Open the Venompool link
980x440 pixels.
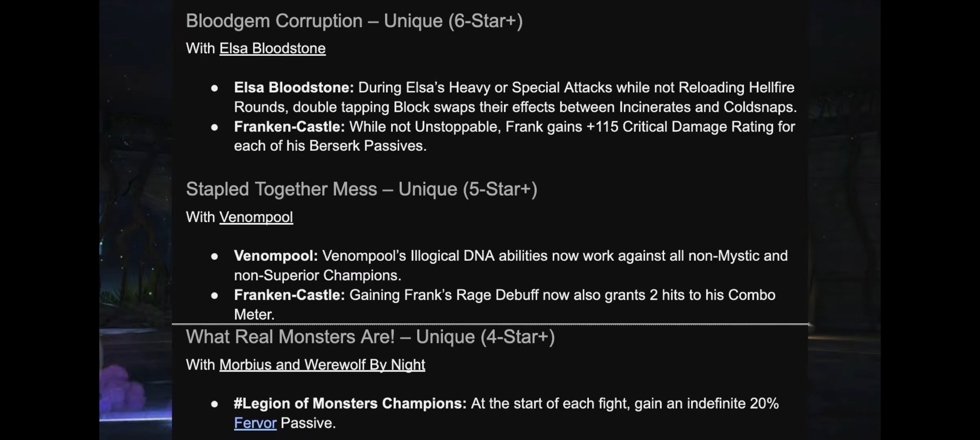coord(256,217)
